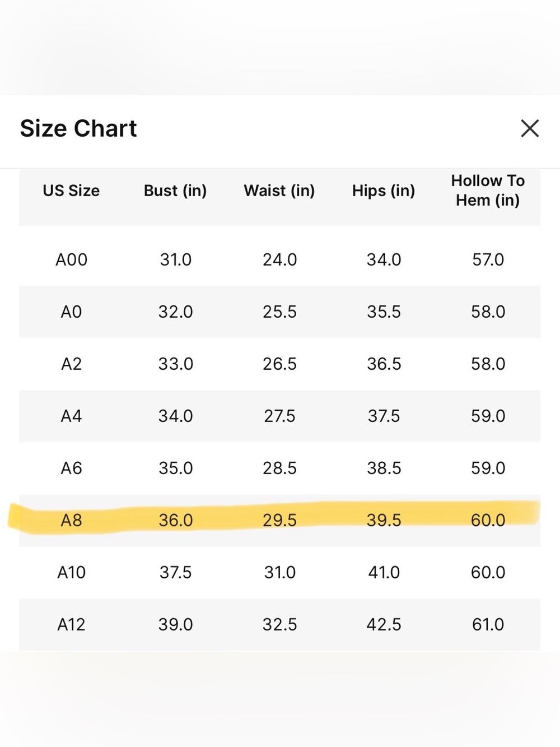Select the highlighted A8 size

click(71, 520)
